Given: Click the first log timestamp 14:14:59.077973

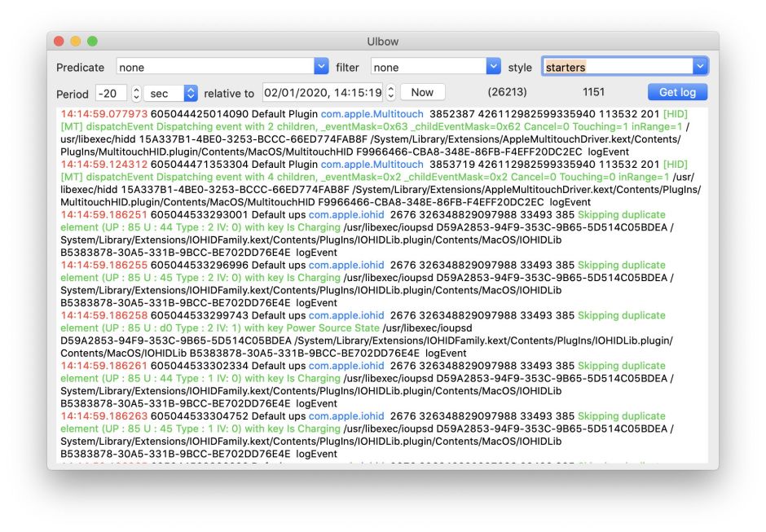Looking at the screenshot, I should [x=104, y=114].
